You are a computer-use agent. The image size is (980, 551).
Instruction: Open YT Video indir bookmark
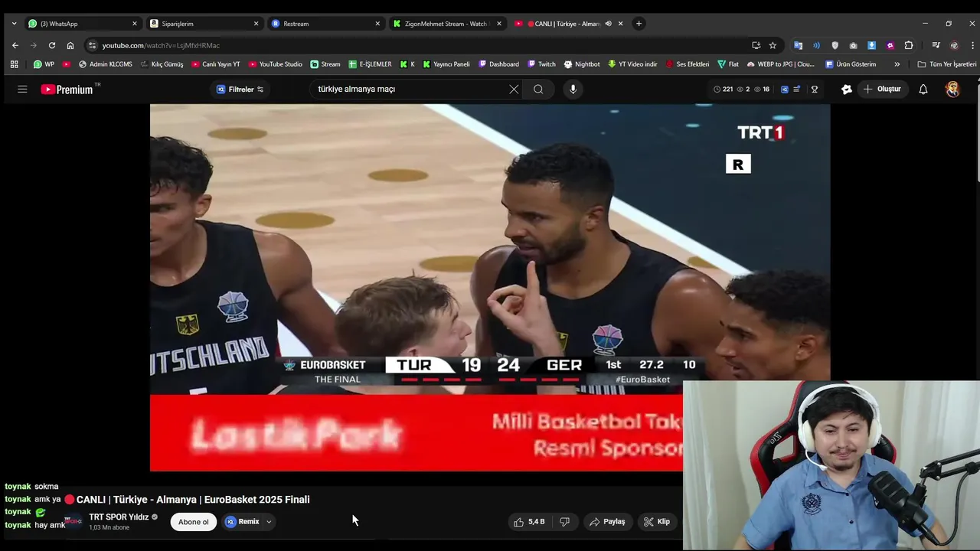click(632, 64)
